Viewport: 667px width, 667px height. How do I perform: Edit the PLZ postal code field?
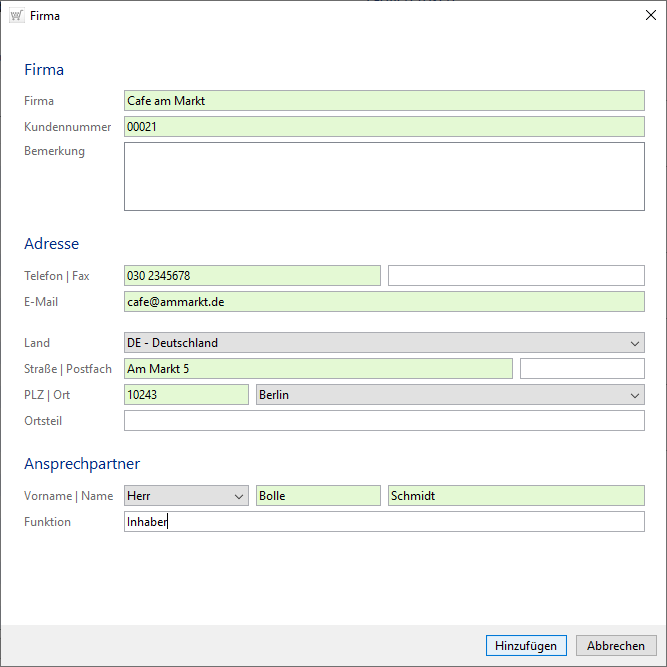click(186, 395)
